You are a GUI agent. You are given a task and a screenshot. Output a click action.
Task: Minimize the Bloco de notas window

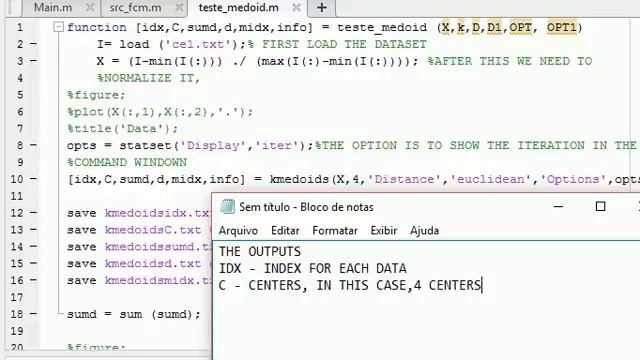(558, 207)
